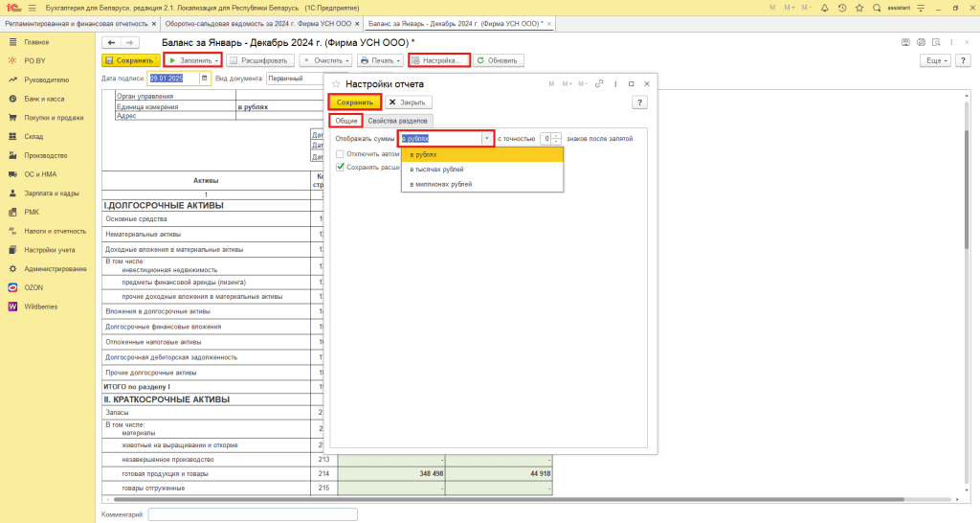Open three-dot menu in Настройки отчета dialog
Screen dimensions: 980x523
tap(615, 84)
